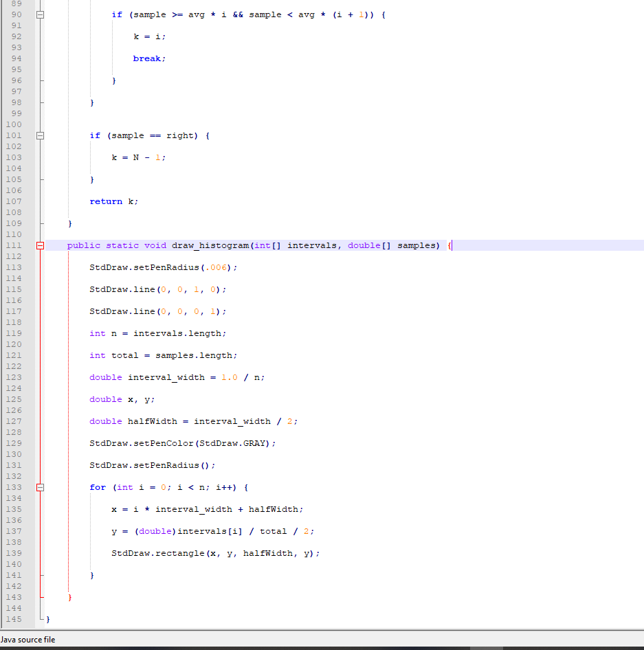The width and height of the screenshot is (644, 650).
Task: Click the fold indicator box next to line 111
Action: [x=39, y=245]
